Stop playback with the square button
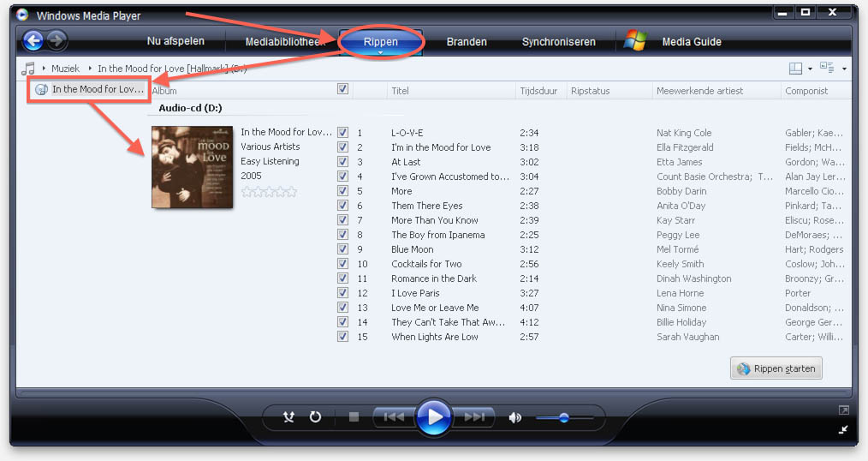 354,416
